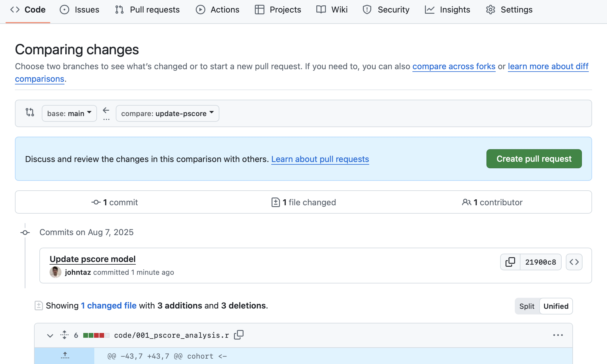Expand up the diff hunk arrow
The height and width of the screenshot is (364, 607).
click(65, 356)
